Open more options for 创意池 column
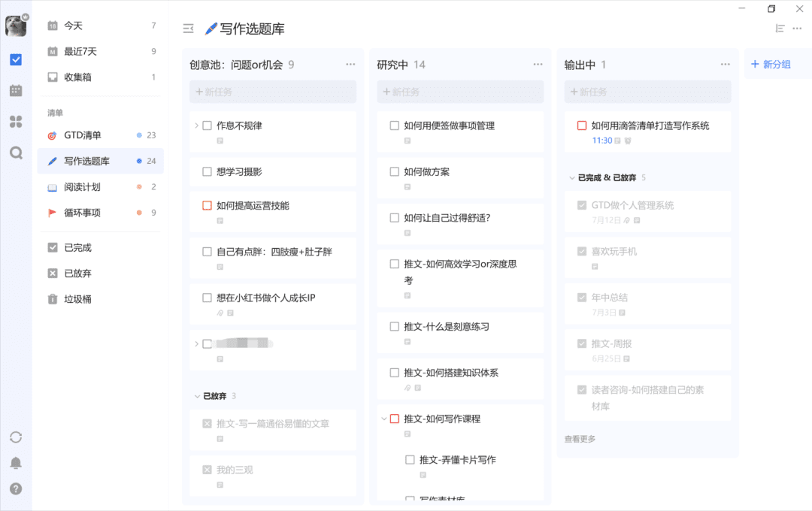 [x=350, y=65]
